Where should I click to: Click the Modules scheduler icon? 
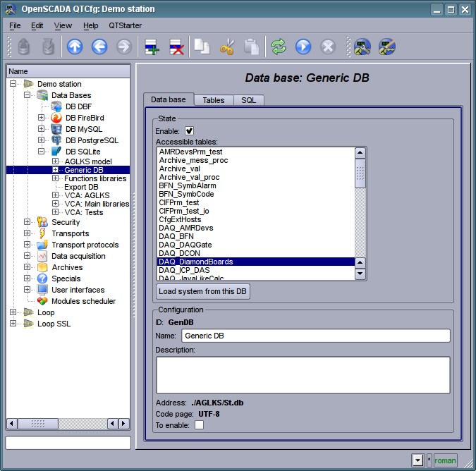click(42, 301)
